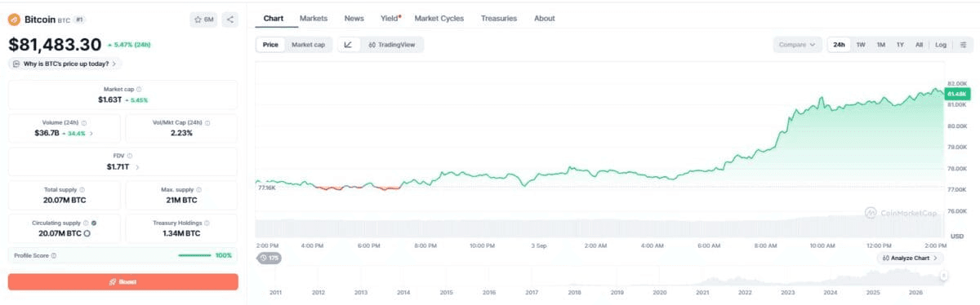Click the info icon beside Profile Score
The image size is (980, 305).
[54, 255]
